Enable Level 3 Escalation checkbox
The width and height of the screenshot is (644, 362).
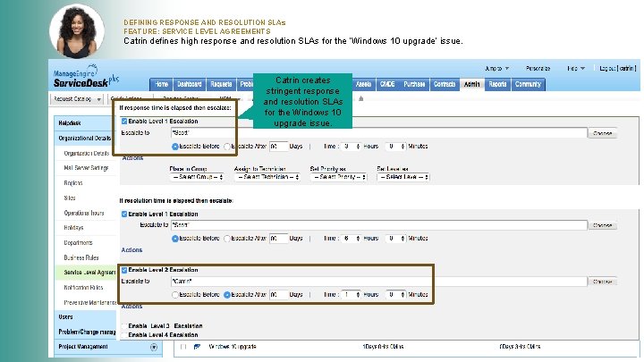pyautogui.click(x=124, y=326)
